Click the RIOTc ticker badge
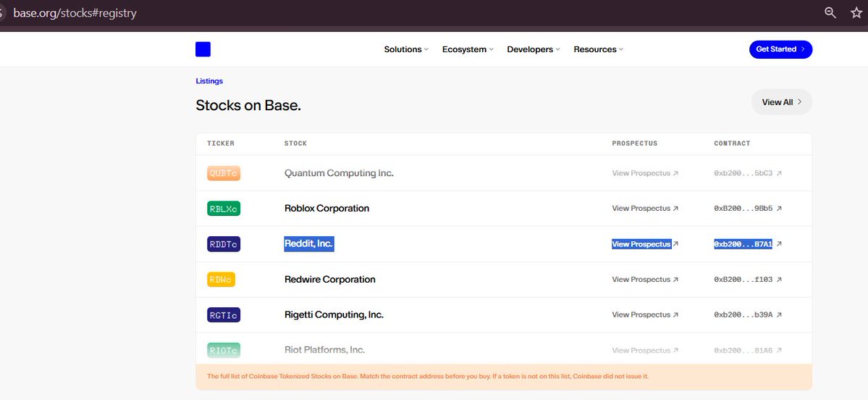The height and width of the screenshot is (400, 868). (x=224, y=350)
